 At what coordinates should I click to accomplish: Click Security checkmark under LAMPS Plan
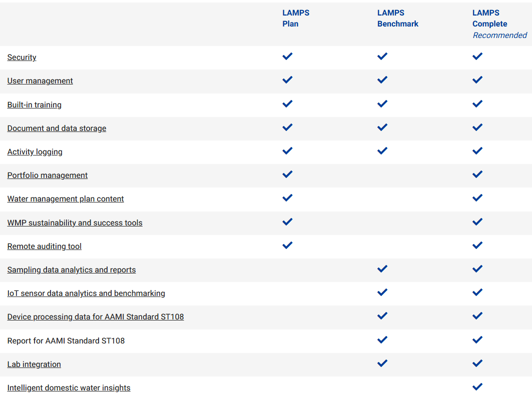(x=287, y=56)
